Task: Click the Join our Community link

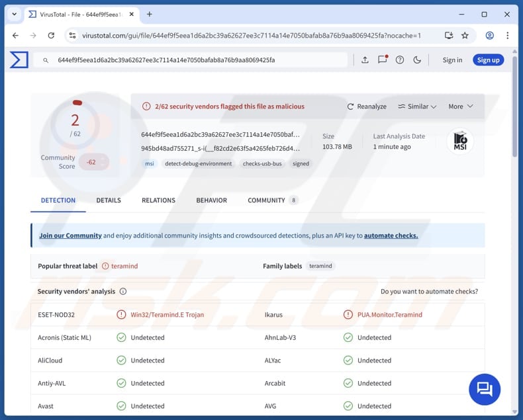Action: (x=70, y=235)
